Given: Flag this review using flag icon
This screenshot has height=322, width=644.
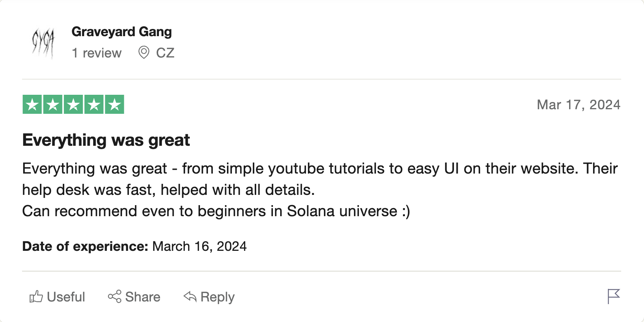Looking at the screenshot, I should [x=613, y=296].
